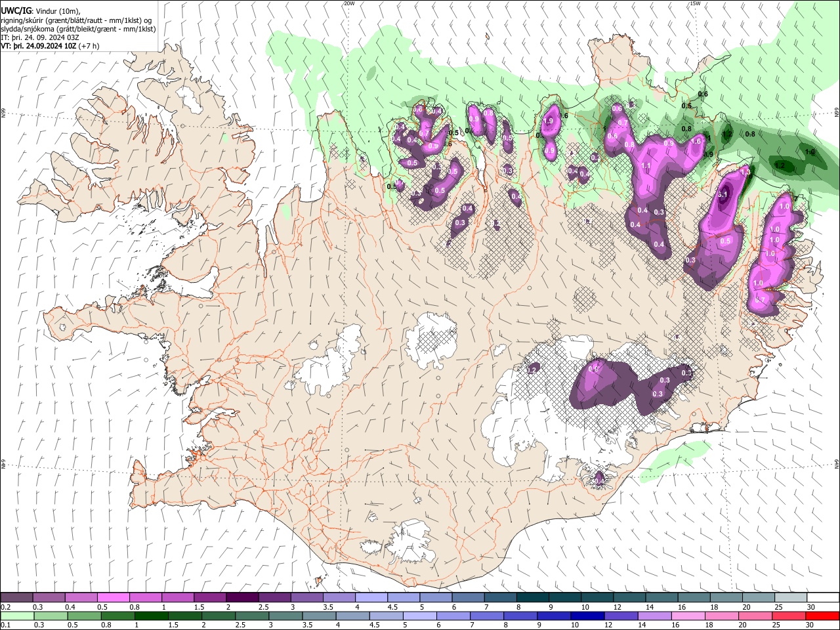This screenshot has width=840, height=630.
Task: Click the "1.6" precipitation value on map
Action: (696, 141)
